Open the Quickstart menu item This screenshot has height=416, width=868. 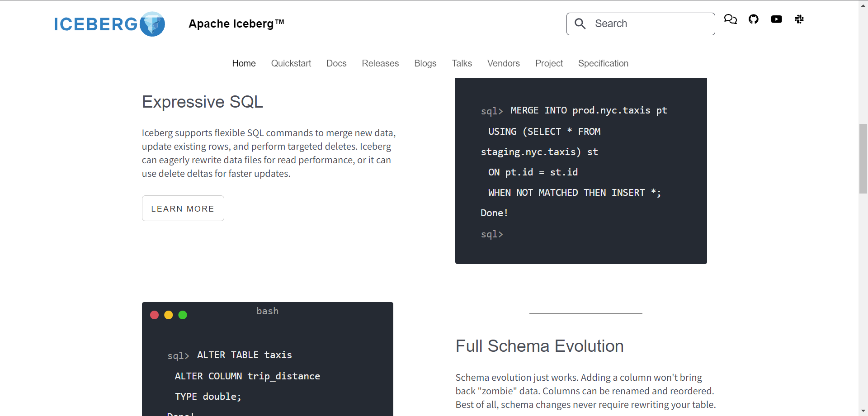coord(291,63)
